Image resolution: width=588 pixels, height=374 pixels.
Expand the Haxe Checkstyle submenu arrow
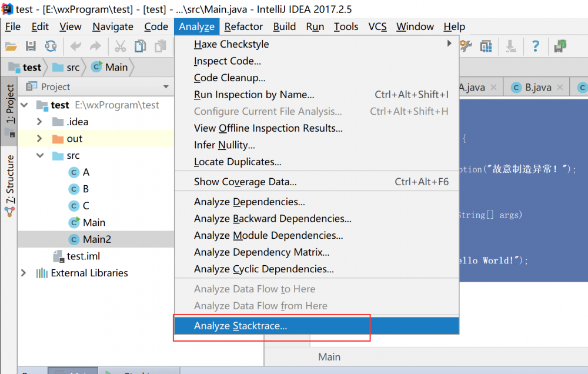coord(449,44)
